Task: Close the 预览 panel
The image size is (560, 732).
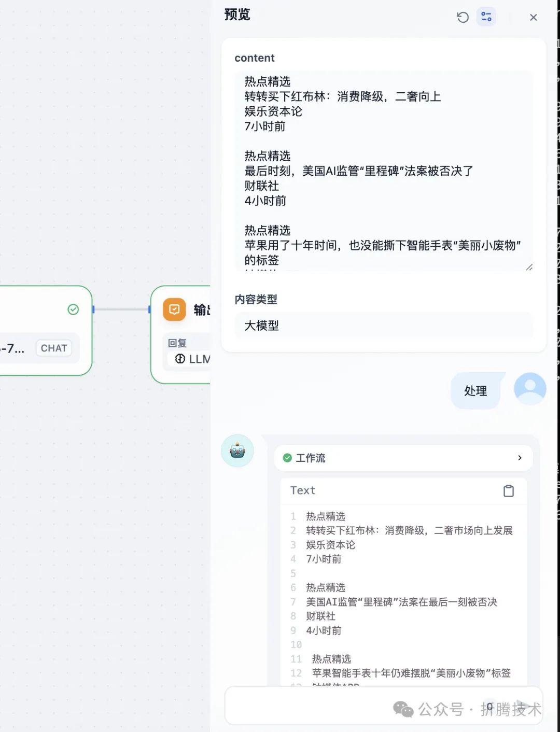Action: (533, 17)
